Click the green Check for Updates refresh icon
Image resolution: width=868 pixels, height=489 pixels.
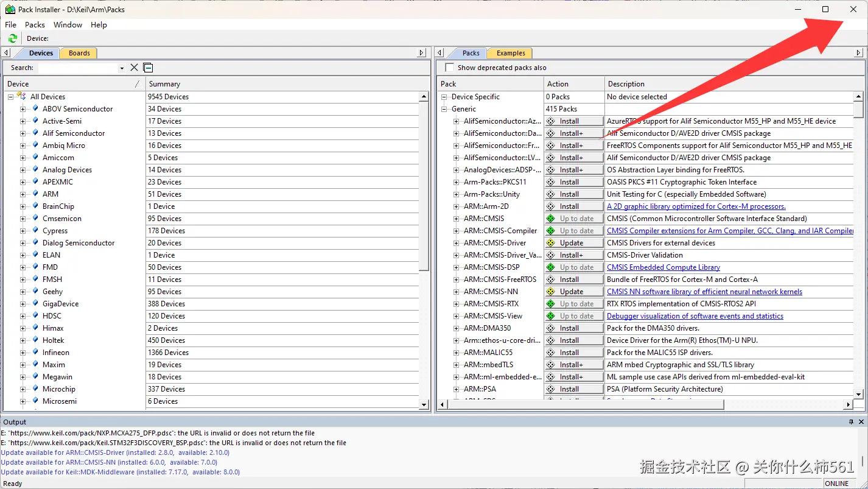tap(13, 38)
